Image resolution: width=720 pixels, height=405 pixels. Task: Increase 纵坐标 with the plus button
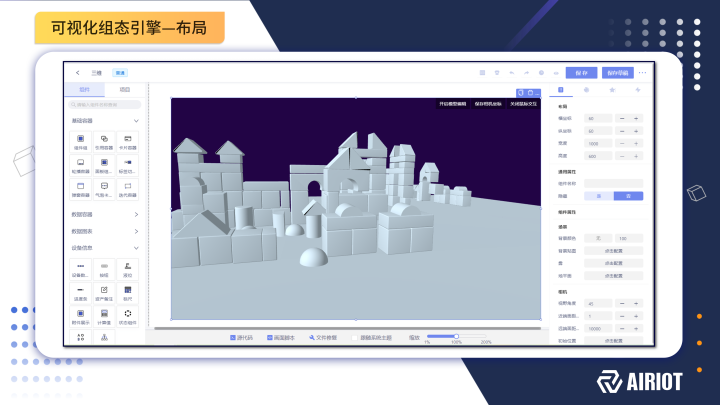[x=636, y=131]
